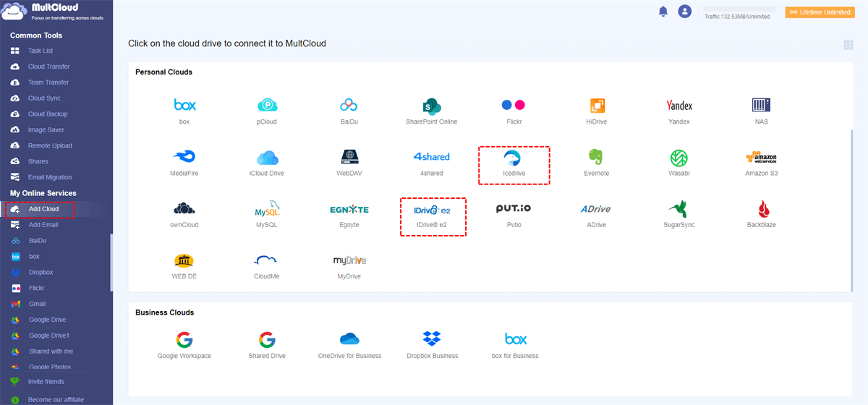Connect Dropbox Business cloud
Viewport: 868px width, 405px height.
(x=433, y=344)
